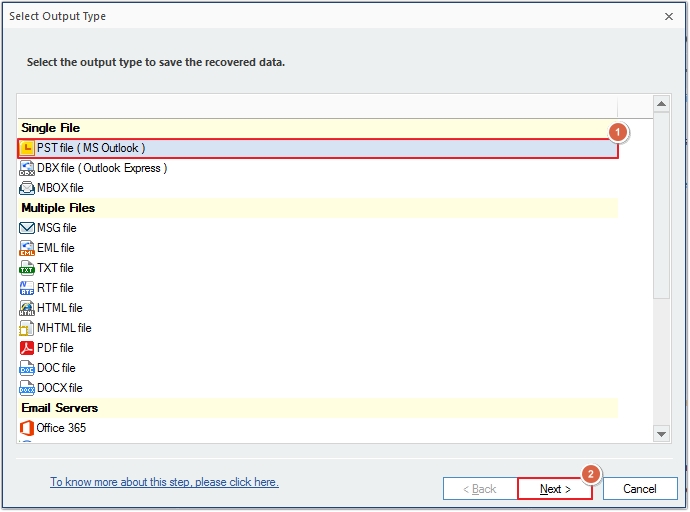
Task: Click the Back button
Action: pyautogui.click(x=480, y=489)
